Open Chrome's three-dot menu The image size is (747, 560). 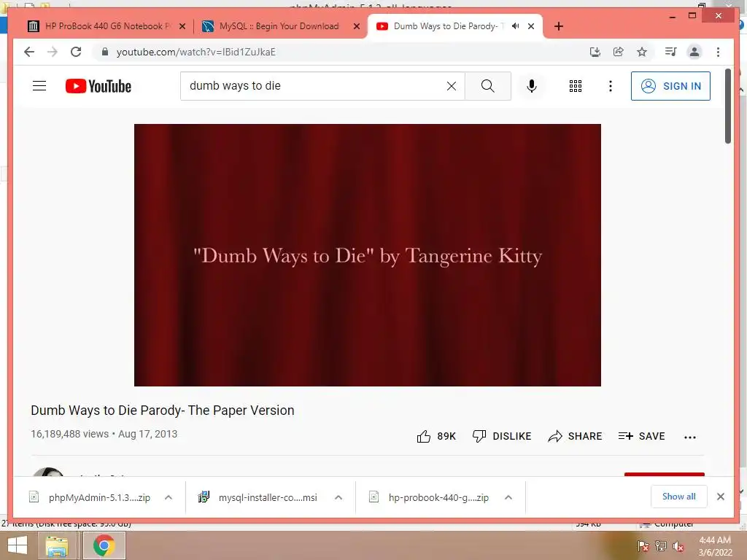[718, 52]
